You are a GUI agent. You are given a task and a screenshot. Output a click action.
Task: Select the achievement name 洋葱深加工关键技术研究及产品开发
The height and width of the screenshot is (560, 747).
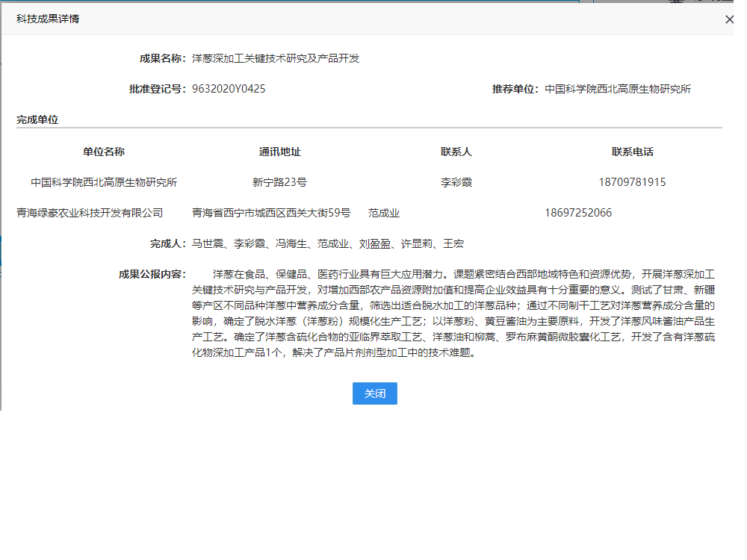point(276,58)
